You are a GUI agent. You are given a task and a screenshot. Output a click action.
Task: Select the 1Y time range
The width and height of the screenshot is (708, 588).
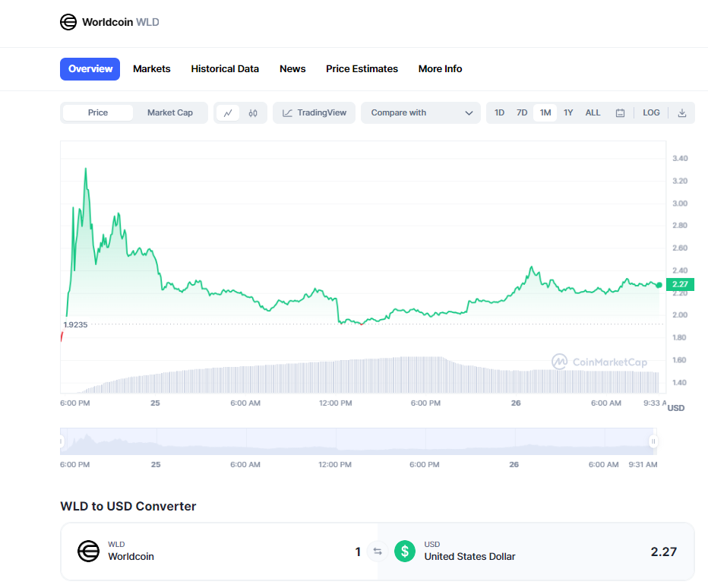pyautogui.click(x=568, y=113)
